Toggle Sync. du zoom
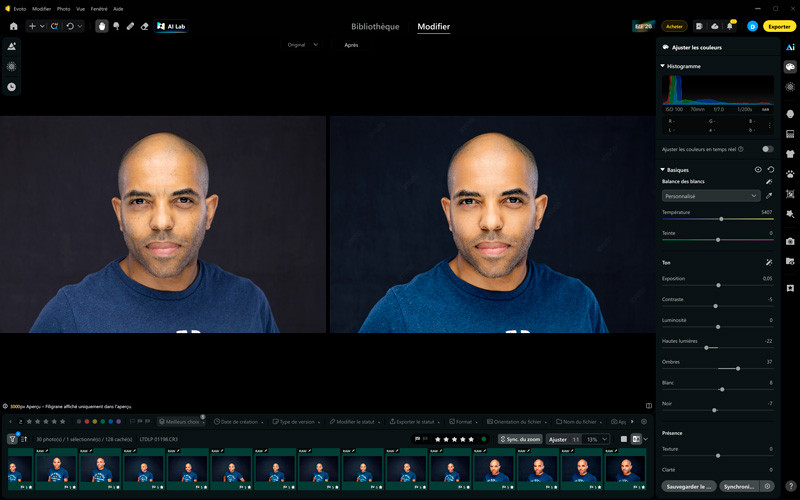This screenshot has height=500, width=800. point(520,439)
